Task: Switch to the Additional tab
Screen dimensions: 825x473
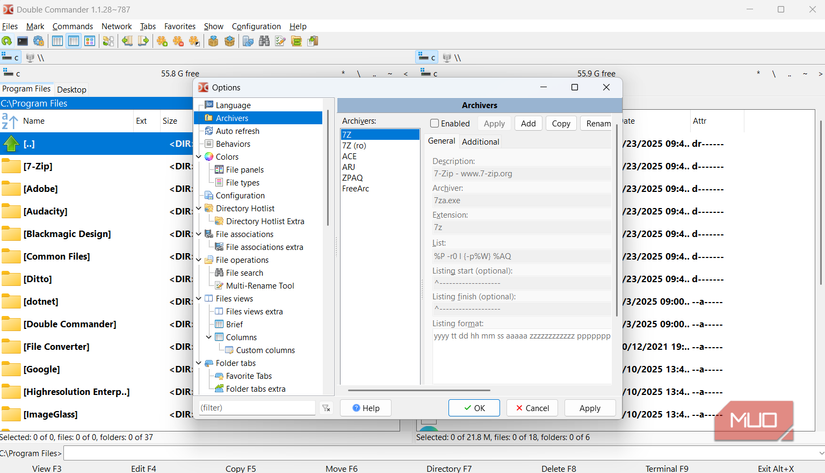Action: tap(480, 142)
